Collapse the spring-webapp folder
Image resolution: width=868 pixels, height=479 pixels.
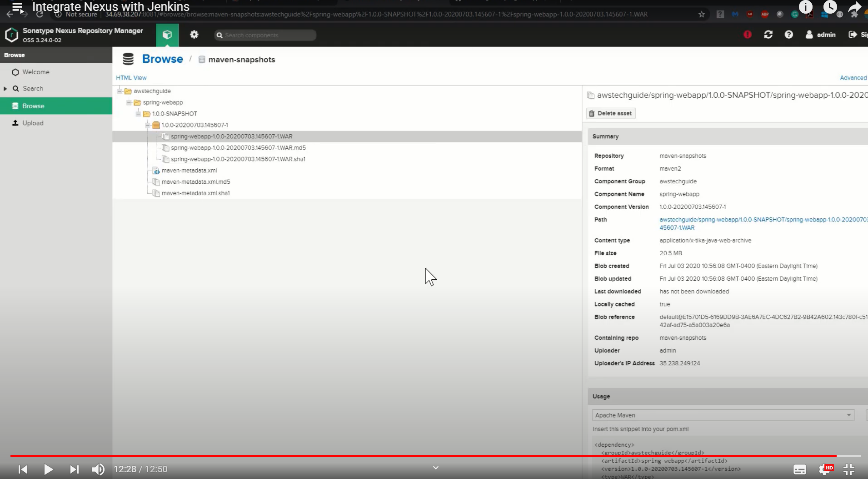click(x=129, y=102)
